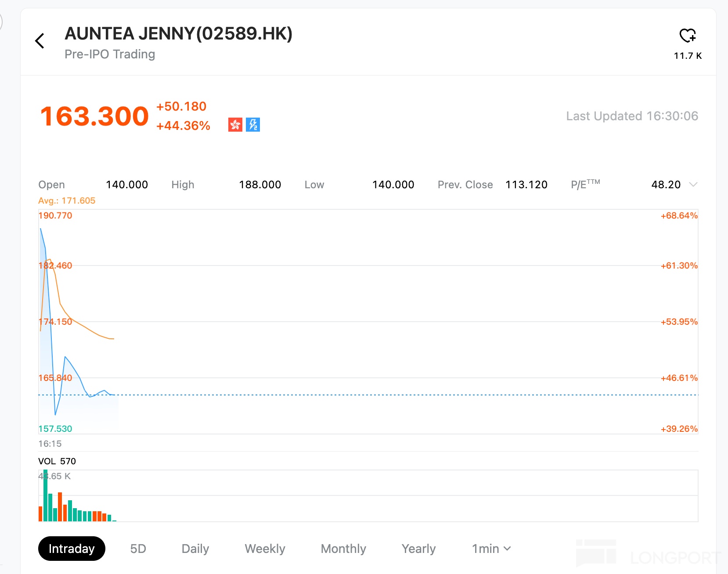Screen dimensions: 728x574
Task: Add stock to watchlist heart icon
Action: click(x=688, y=35)
